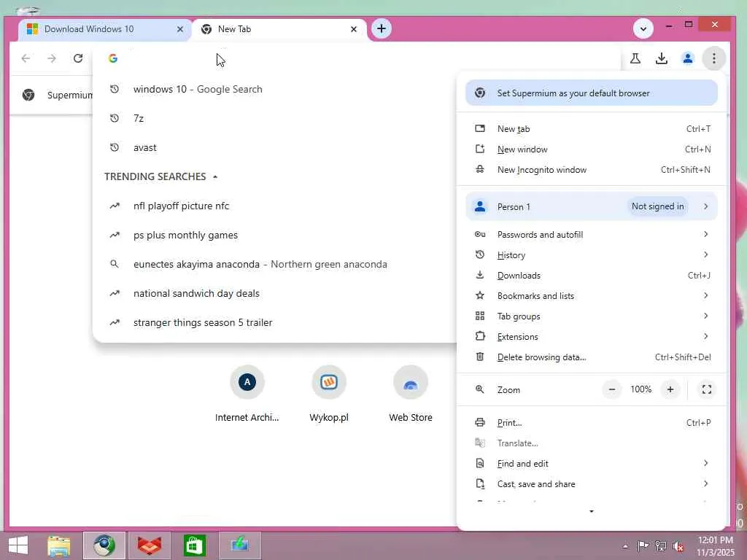Click the forward navigation arrow
The image size is (747, 560).
pos(52,58)
